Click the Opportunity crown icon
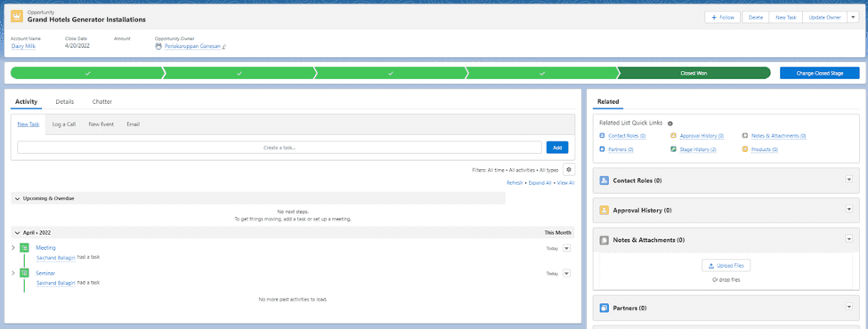Image resolution: width=868 pixels, height=329 pixels. click(17, 17)
